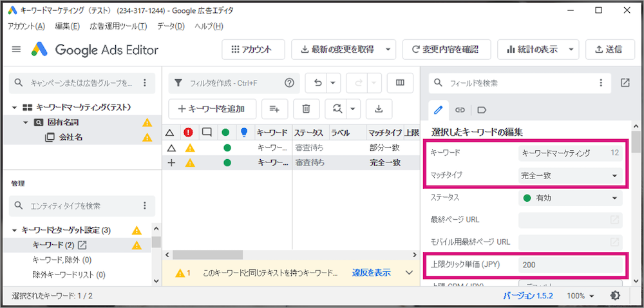The height and width of the screenshot is (308, 644).
Task: Click 最新の変更を取得 button
Action: pyautogui.click(x=337, y=50)
